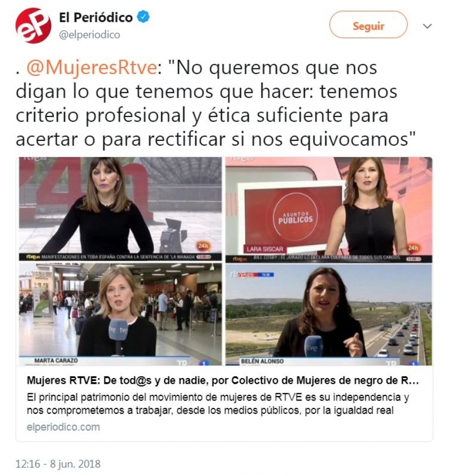This screenshot has height=476, width=456.
Task: Open the Lara Siscar Asuntos Públicos thumbnail
Action: 329,209
